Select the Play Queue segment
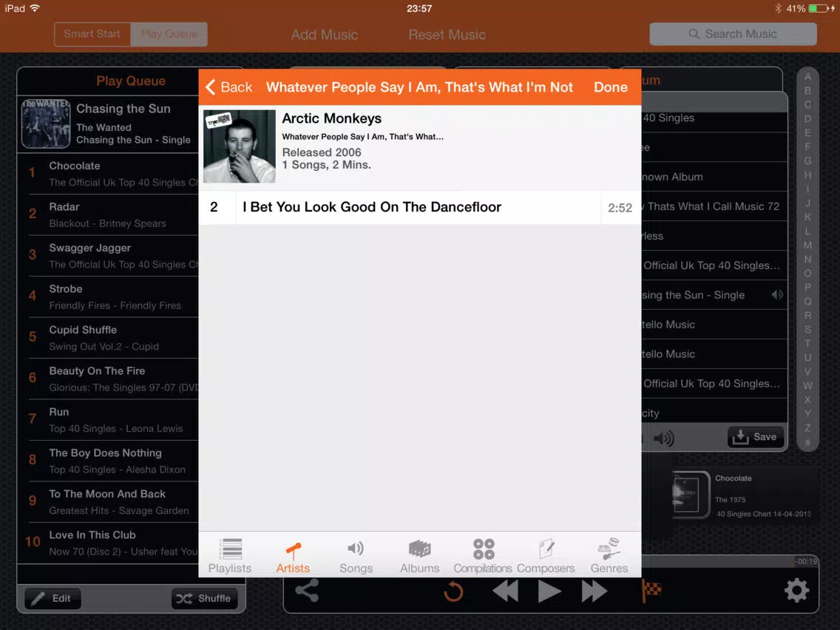Viewport: 840px width, 630px height. pyautogui.click(x=169, y=34)
